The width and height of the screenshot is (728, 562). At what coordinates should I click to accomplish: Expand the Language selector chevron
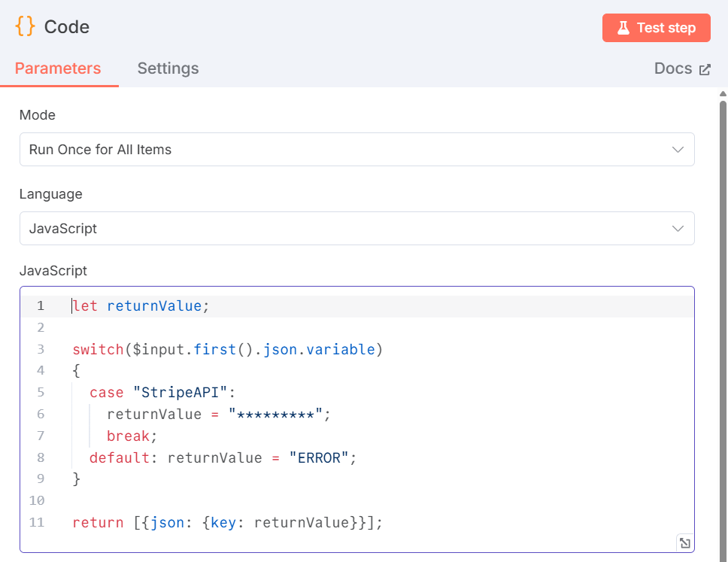677,228
